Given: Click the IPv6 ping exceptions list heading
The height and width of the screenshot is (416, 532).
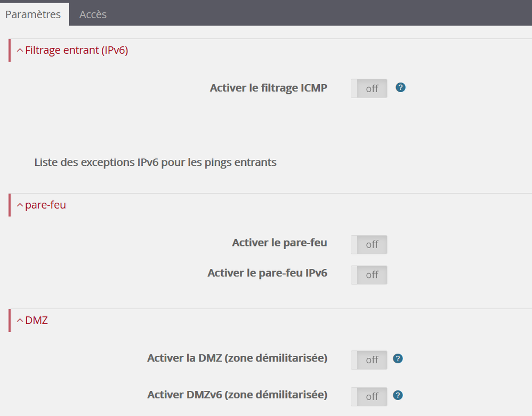Looking at the screenshot, I should coord(155,162).
